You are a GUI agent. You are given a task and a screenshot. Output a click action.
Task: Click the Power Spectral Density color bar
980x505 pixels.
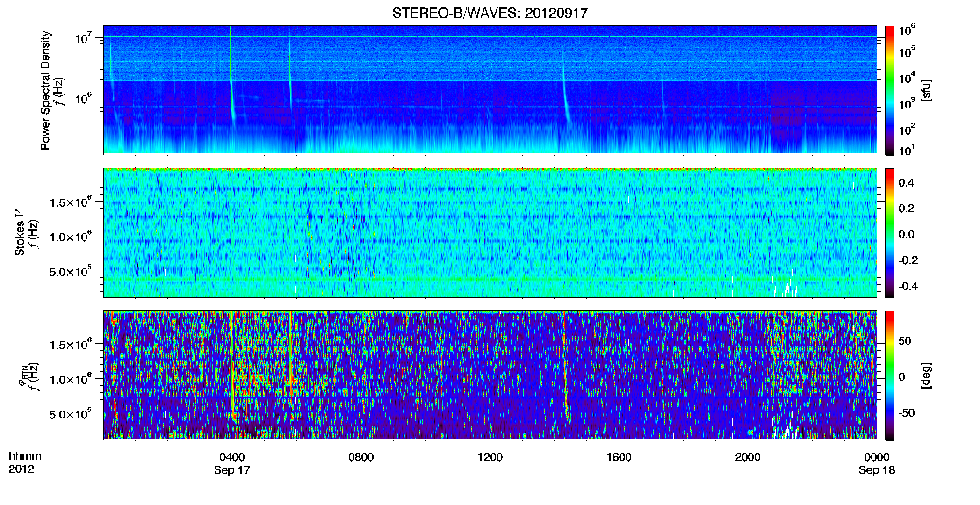pyautogui.click(x=890, y=90)
